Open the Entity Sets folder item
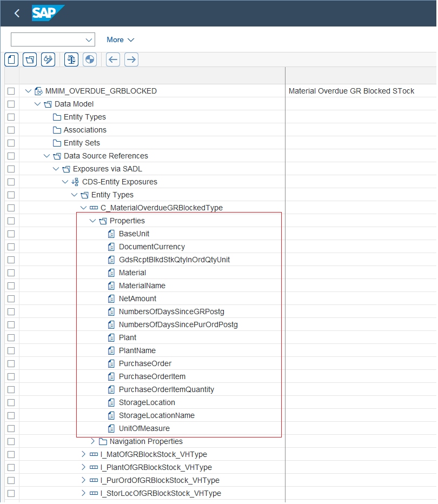438x504 pixels. [x=82, y=143]
